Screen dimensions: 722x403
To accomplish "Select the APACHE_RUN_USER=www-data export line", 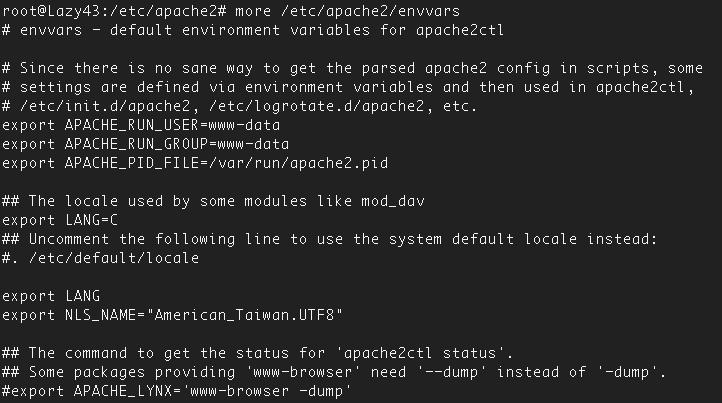I will coord(141,125).
